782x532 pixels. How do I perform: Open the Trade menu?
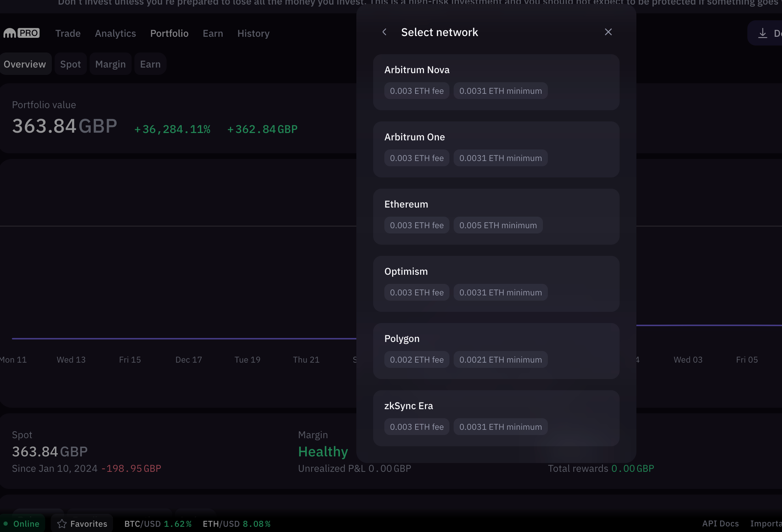pos(68,34)
